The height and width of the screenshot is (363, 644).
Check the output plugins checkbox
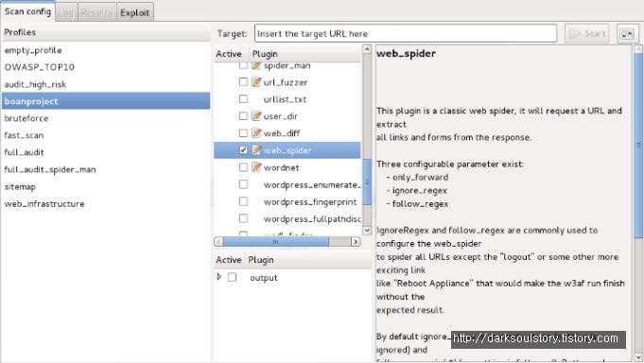pyautogui.click(x=232, y=277)
